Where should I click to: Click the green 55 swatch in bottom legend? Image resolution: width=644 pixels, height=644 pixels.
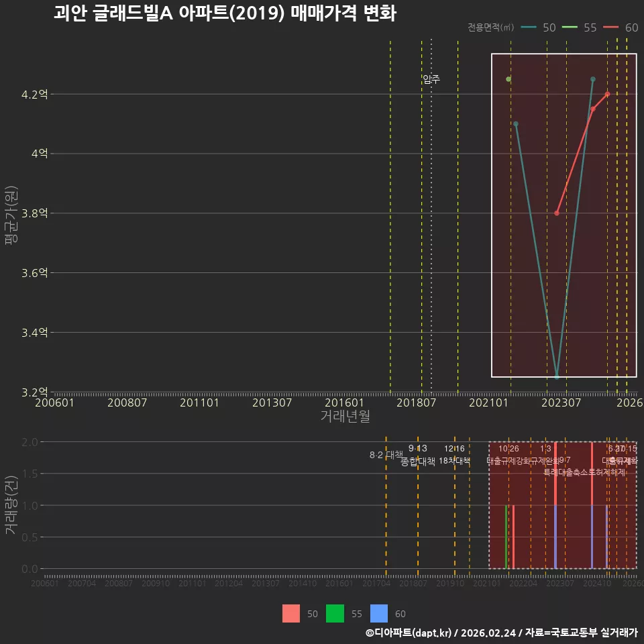[x=335, y=614]
